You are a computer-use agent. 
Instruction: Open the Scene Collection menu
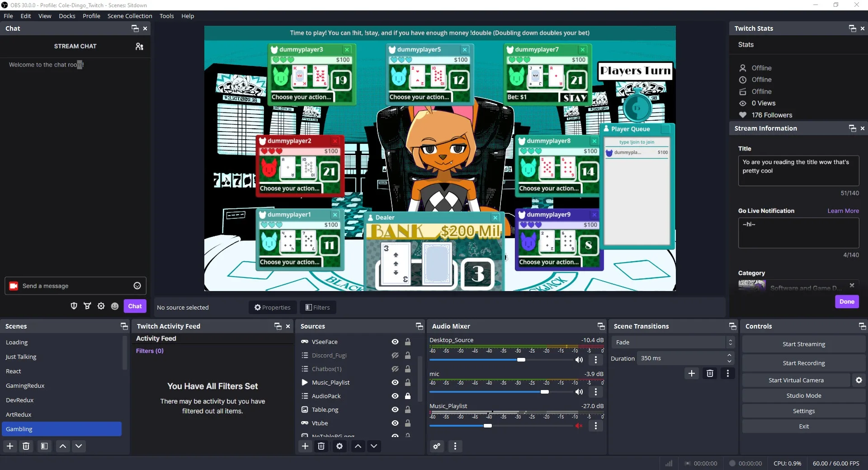coord(130,16)
